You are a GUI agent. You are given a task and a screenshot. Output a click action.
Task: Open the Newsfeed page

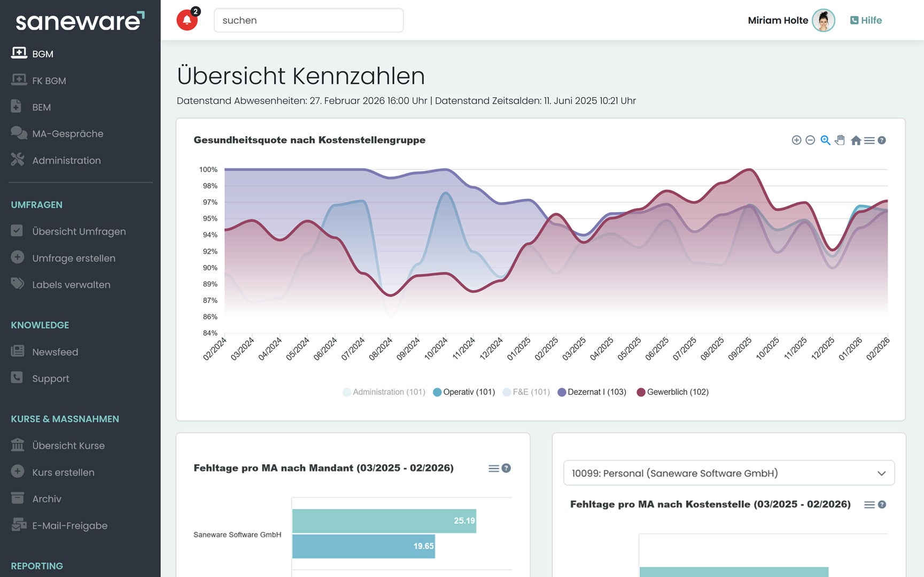[x=55, y=352]
